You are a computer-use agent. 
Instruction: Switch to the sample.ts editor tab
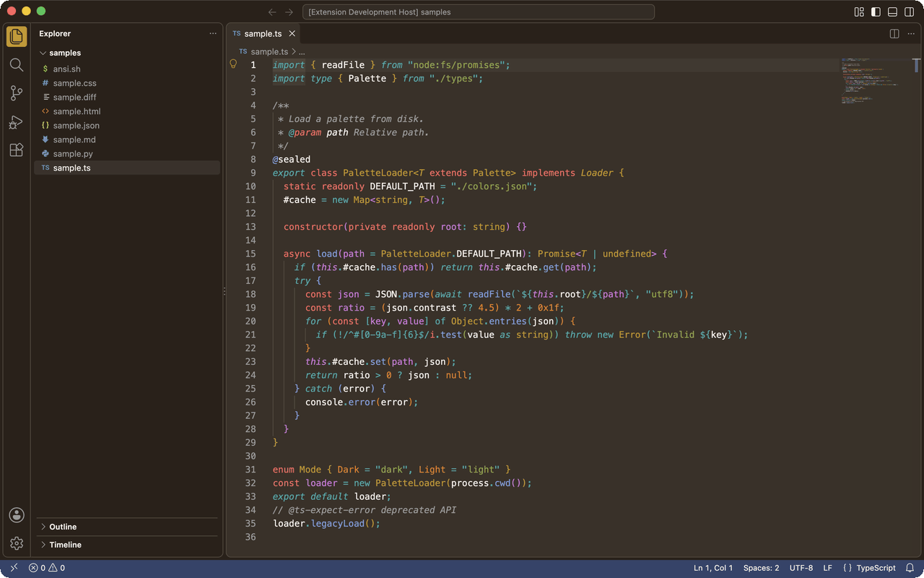click(263, 34)
